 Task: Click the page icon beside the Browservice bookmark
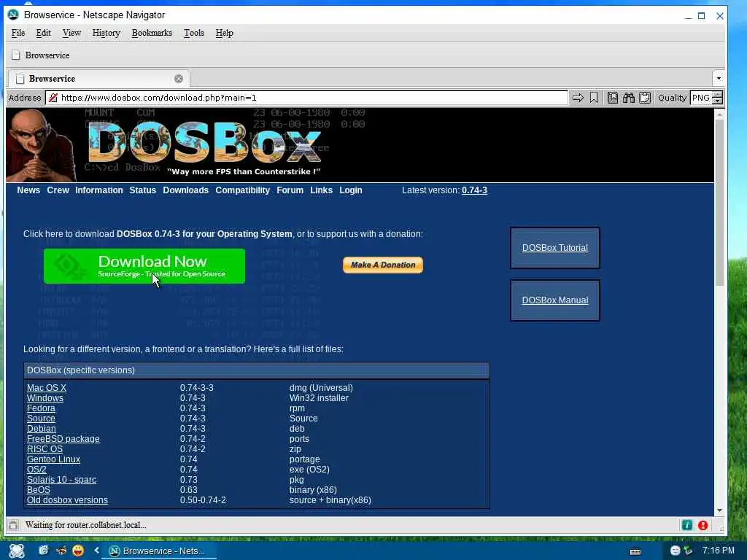(x=16, y=55)
